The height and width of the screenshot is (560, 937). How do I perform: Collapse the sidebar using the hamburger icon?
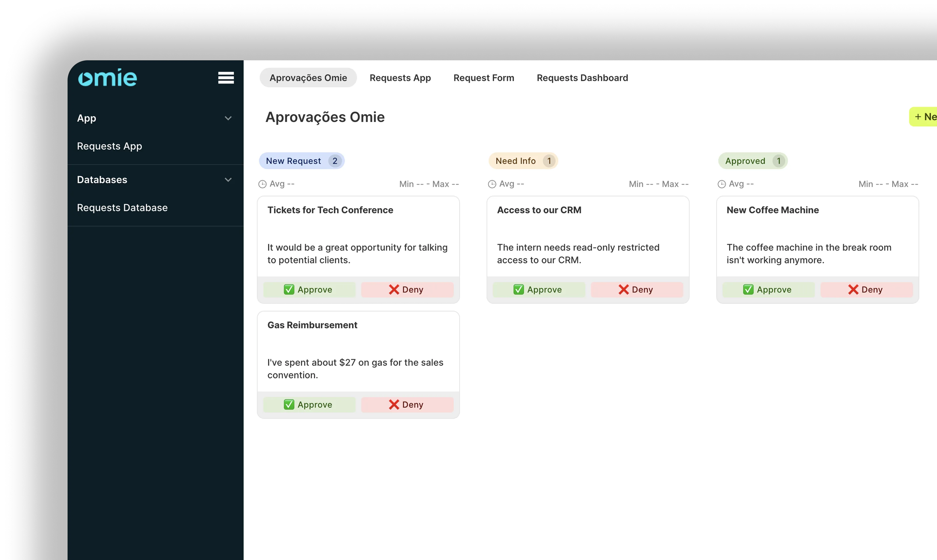pyautogui.click(x=226, y=77)
